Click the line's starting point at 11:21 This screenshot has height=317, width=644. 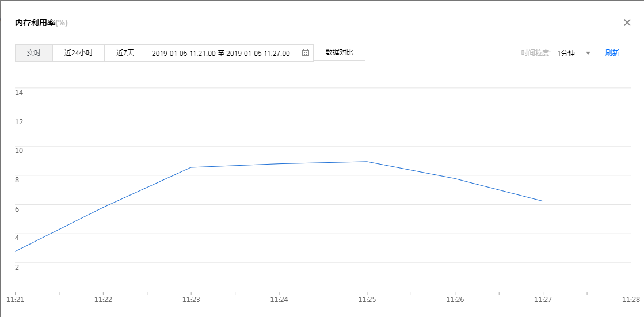16,251
